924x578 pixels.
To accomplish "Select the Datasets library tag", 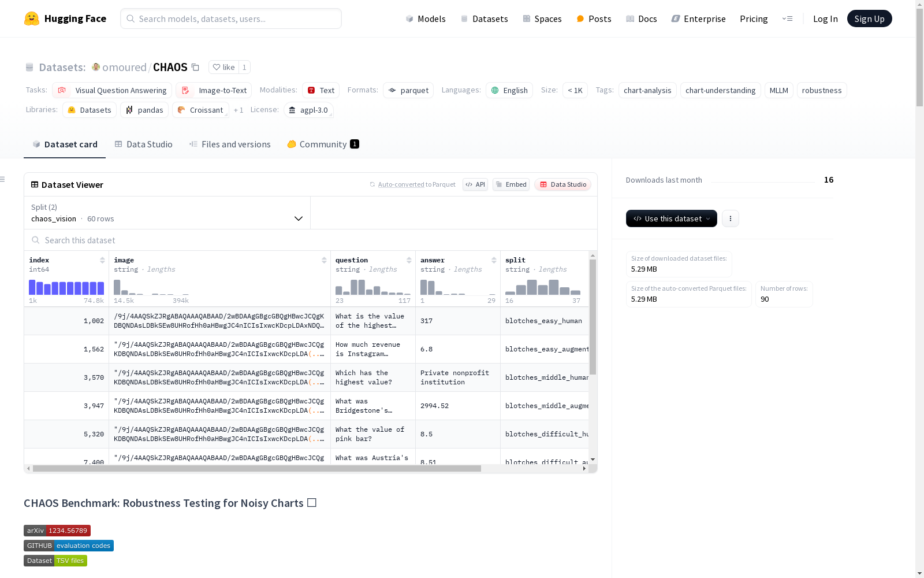I will (x=90, y=110).
